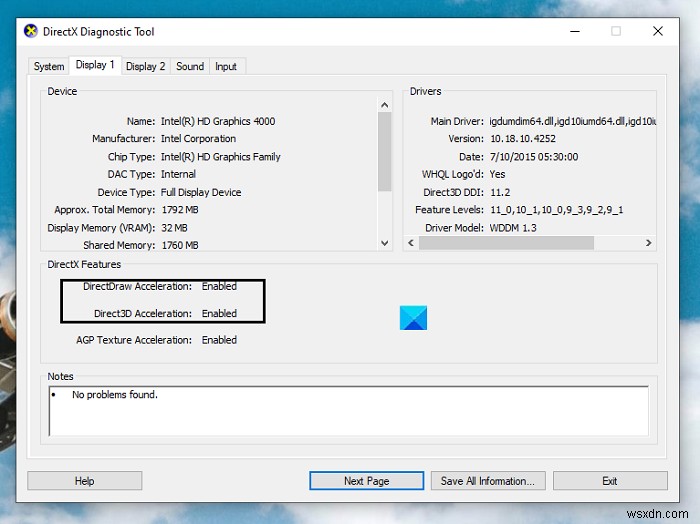700x524 pixels.
Task: Click the Device vertical scrollbar thumb
Action: point(384,152)
